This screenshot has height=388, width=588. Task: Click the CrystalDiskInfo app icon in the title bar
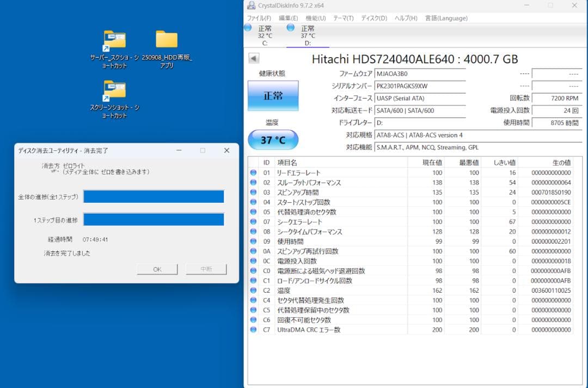pos(251,5)
